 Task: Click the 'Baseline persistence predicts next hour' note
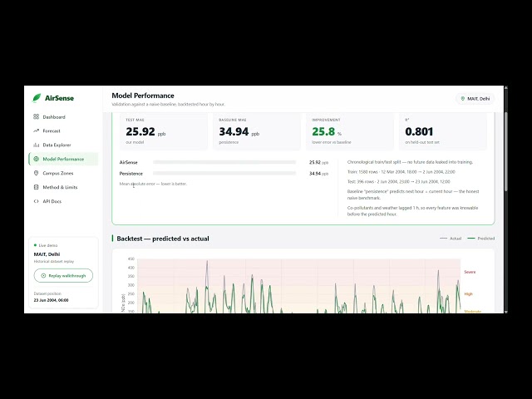[413, 195]
